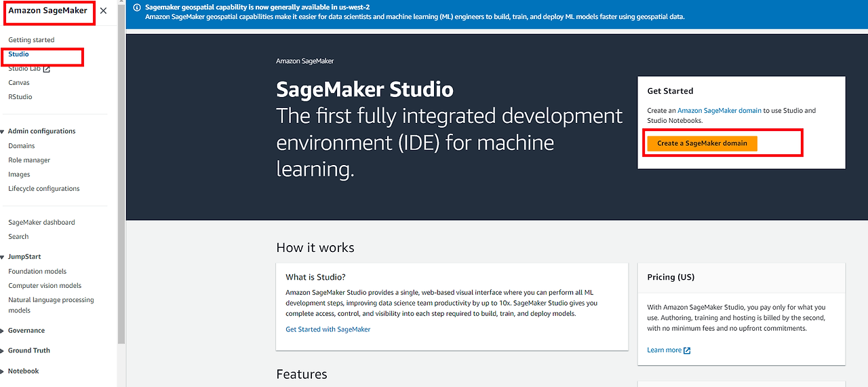The height and width of the screenshot is (387, 868).
Task: Open Natural language processing models
Action: [51, 305]
